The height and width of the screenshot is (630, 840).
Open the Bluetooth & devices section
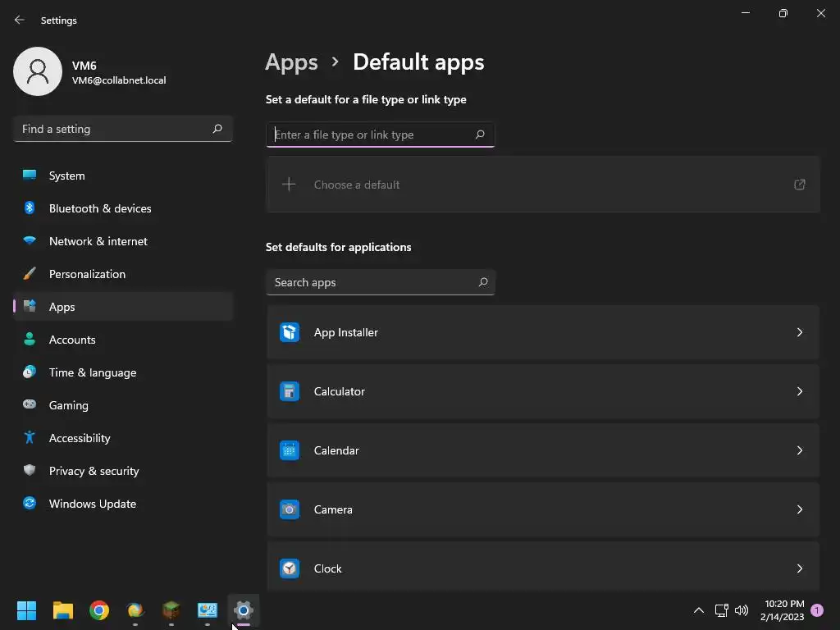point(100,208)
